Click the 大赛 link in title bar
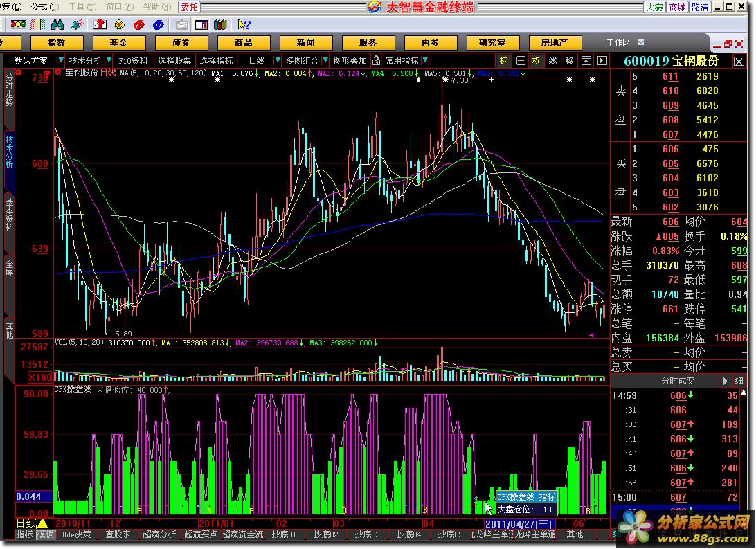Image resolution: width=756 pixels, height=549 pixels. (654, 7)
